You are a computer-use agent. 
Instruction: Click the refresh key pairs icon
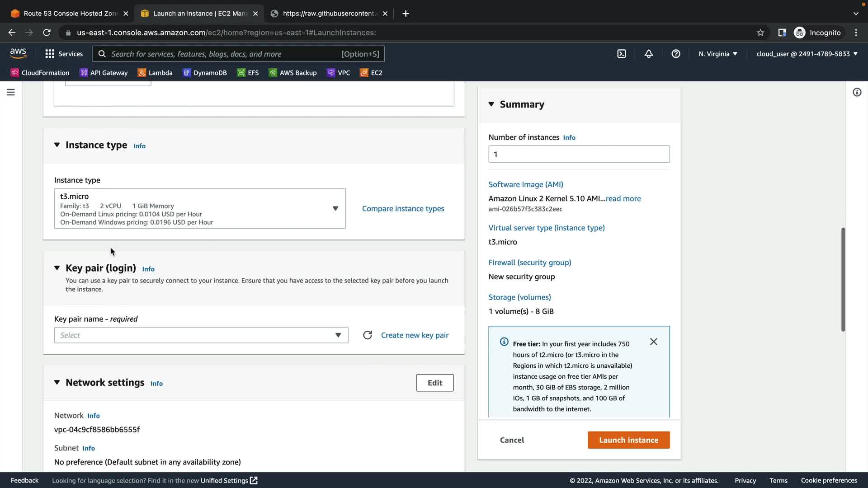[368, 335]
